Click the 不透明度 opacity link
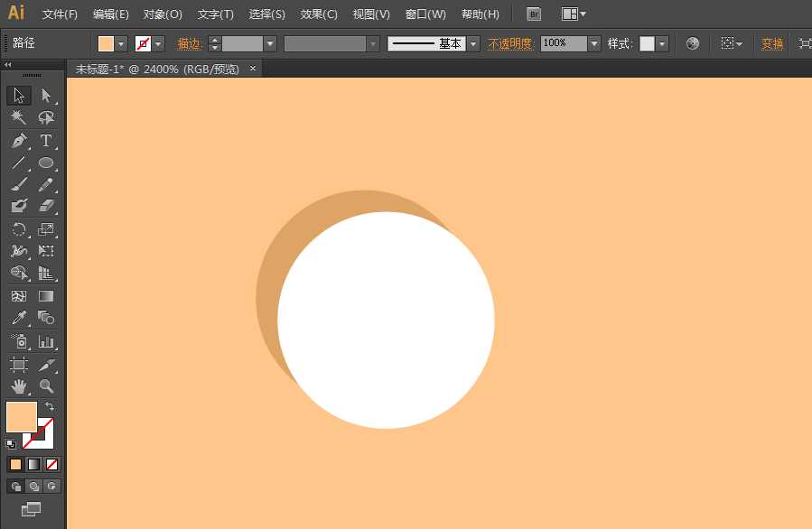 coord(511,43)
